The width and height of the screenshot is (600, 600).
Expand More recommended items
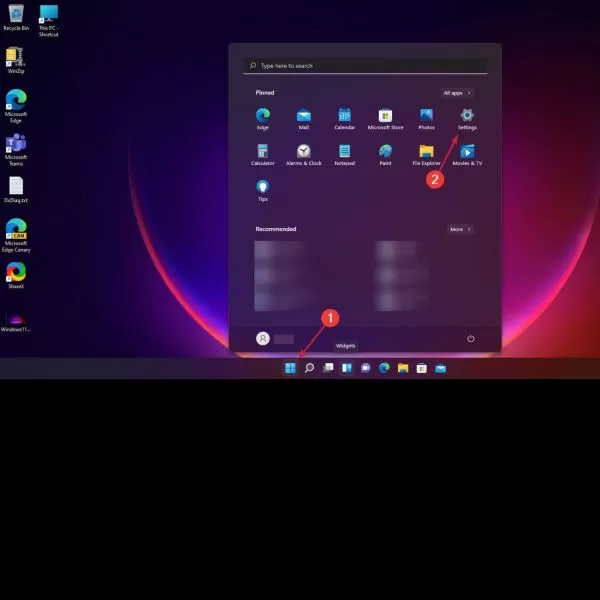tap(460, 229)
